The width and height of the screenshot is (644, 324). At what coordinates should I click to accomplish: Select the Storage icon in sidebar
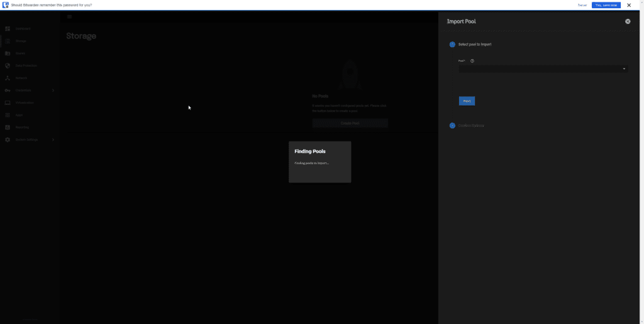[8, 41]
